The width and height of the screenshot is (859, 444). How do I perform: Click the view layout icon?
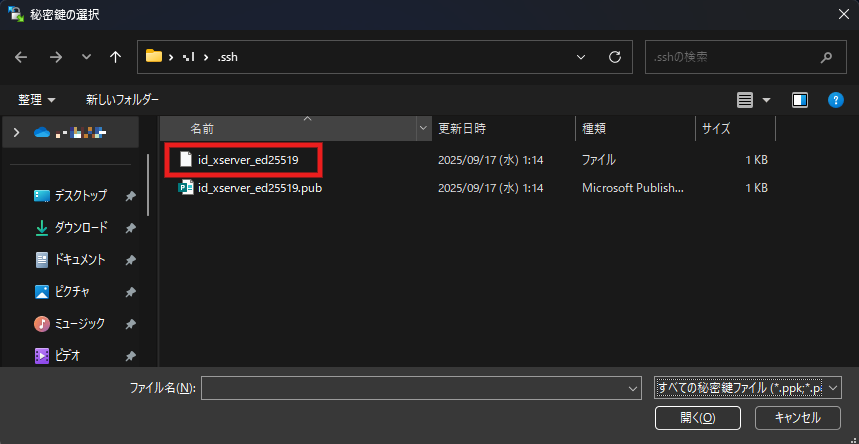click(745, 100)
